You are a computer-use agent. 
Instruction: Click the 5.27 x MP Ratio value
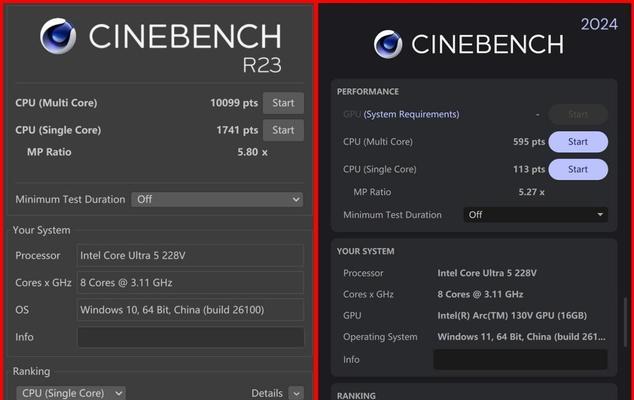531,192
